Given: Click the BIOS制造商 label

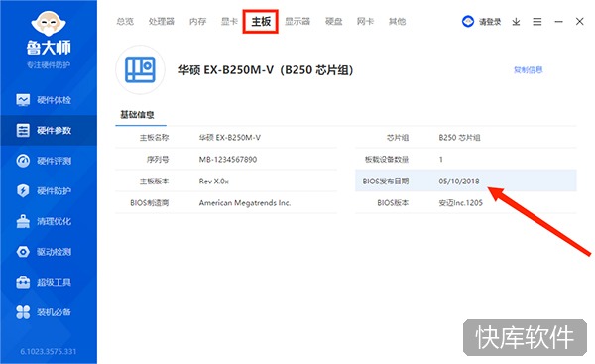Looking at the screenshot, I should [150, 203].
